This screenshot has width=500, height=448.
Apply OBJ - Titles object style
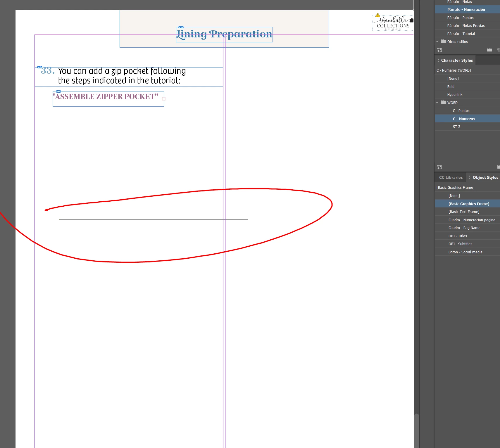[x=467, y=236]
